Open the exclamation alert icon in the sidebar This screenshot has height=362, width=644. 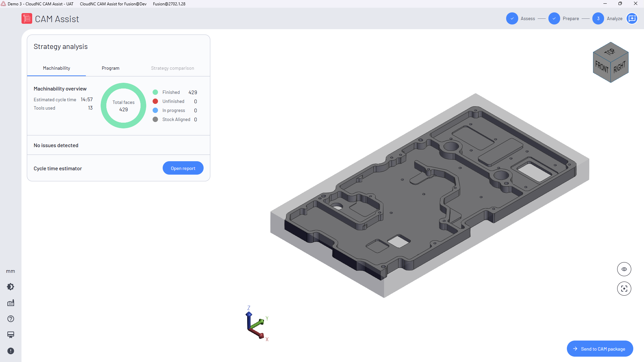[x=11, y=351]
